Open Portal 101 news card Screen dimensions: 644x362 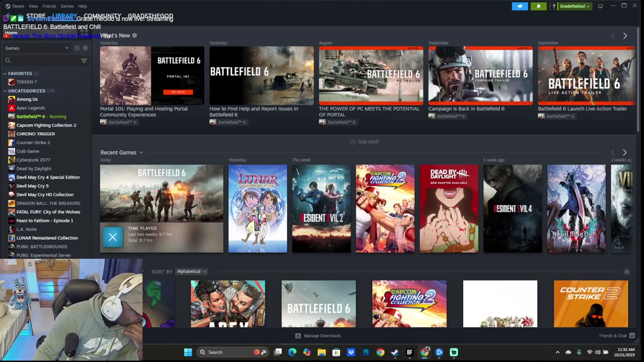152,75
